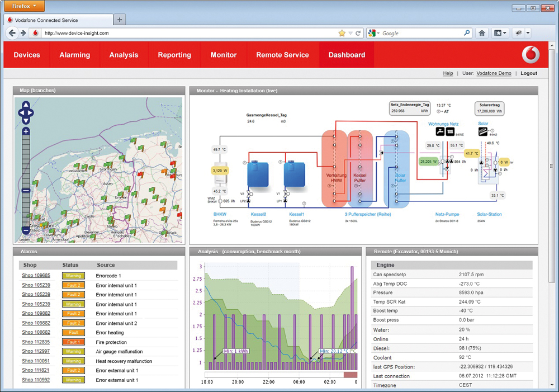The height and width of the screenshot is (392, 559).
Task: Open the Firefox menu dropdown
Action: click(24, 7)
